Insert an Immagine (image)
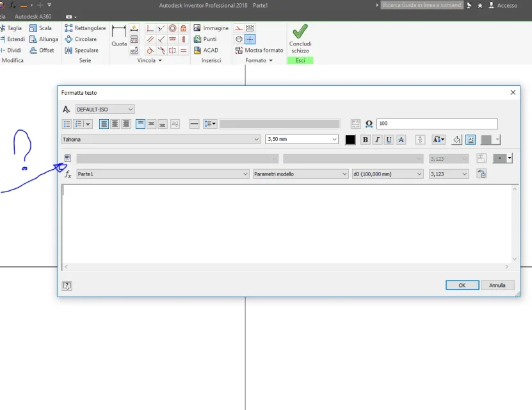This screenshot has height=410, width=532. (x=211, y=28)
